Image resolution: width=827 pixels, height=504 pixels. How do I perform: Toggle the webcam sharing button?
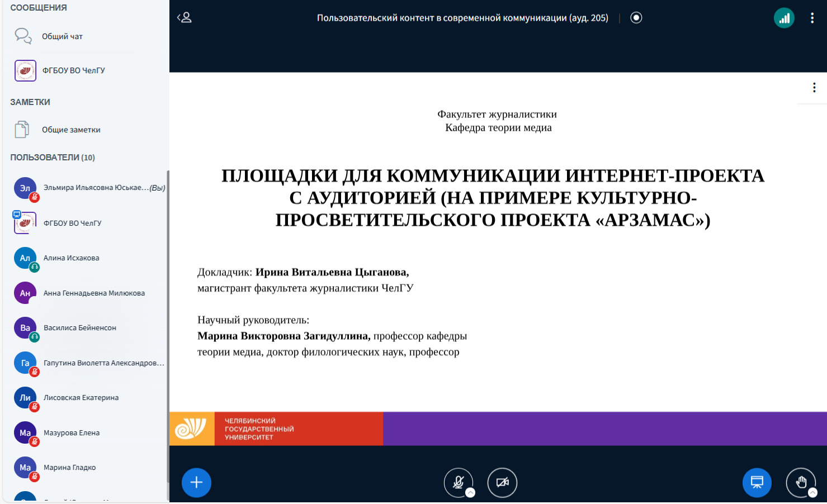[x=502, y=482]
